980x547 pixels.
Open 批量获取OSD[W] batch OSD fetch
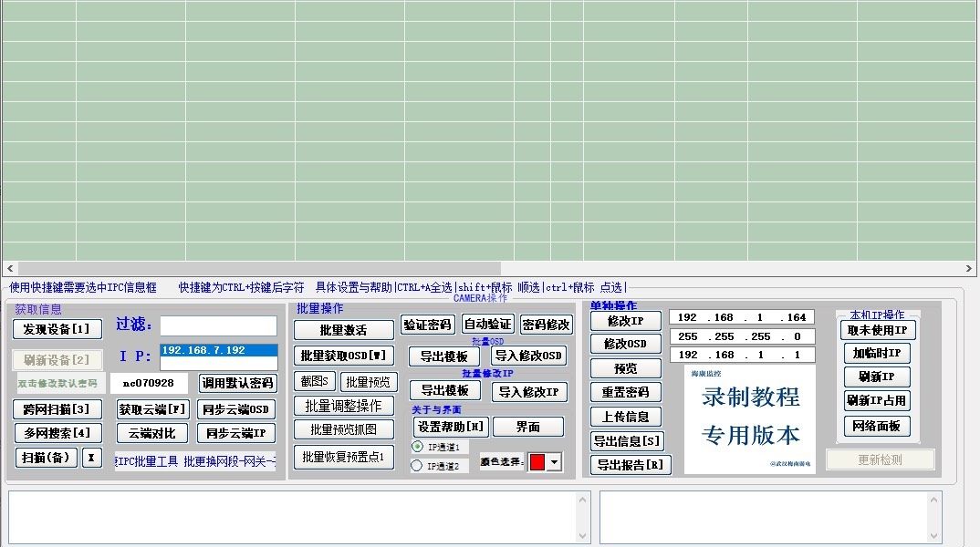click(x=343, y=356)
